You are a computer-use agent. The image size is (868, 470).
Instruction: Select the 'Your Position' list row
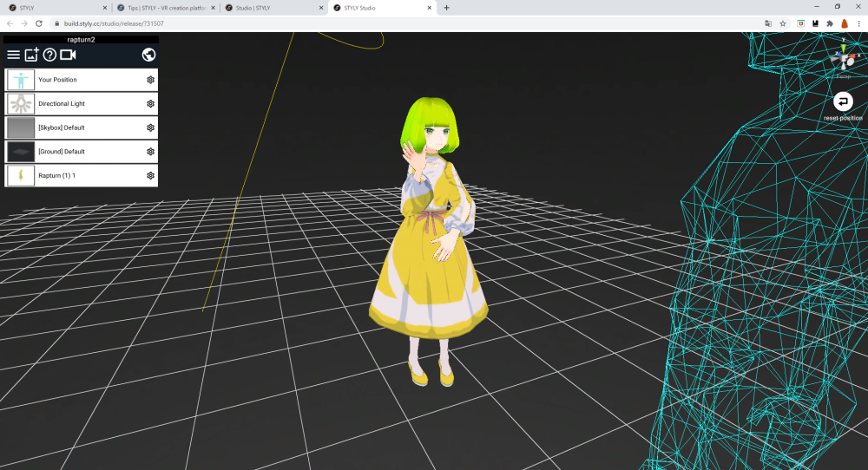point(82,80)
